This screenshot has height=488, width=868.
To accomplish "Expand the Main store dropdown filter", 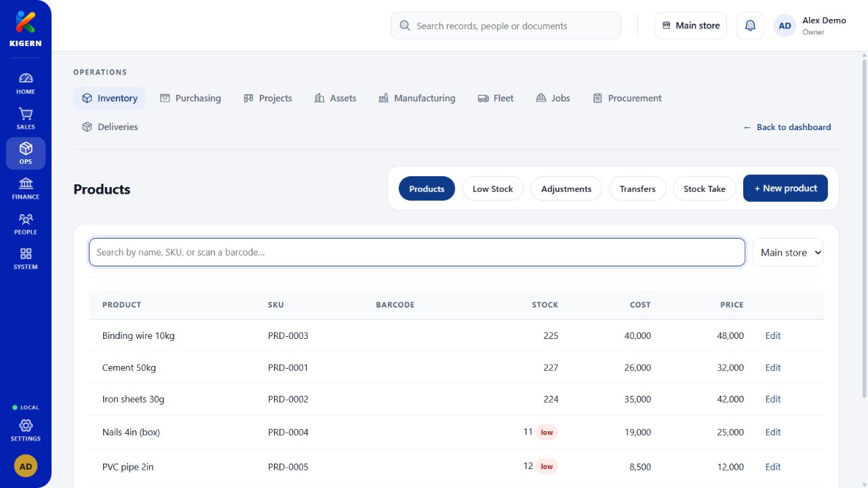I will click(x=788, y=252).
